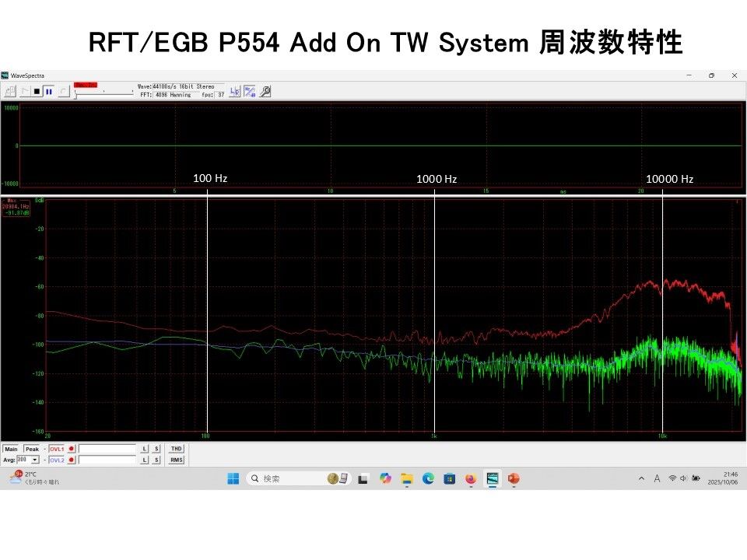
Task: Click the open file icon in WaveSpectra toolbar
Action: tap(10, 91)
